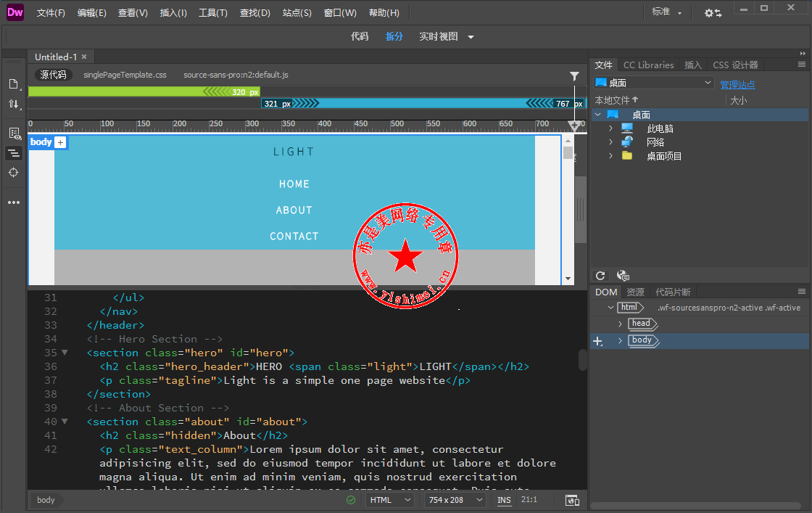The image size is (812, 513).
Task: Switch to 实时视图 live view
Action: tap(438, 37)
